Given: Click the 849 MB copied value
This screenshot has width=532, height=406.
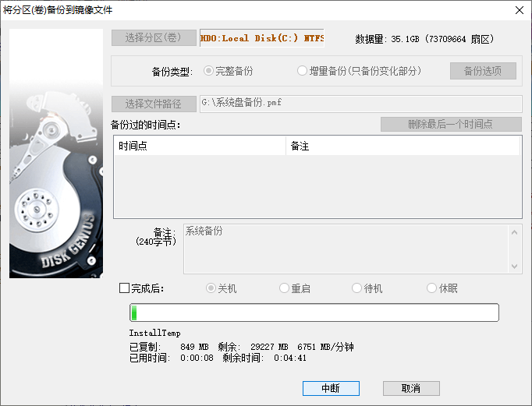Looking at the screenshot, I should click(194, 347).
